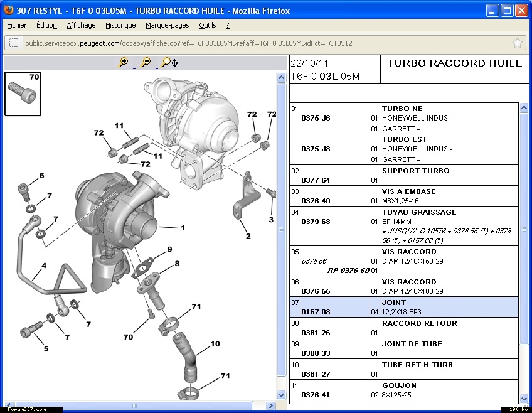This screenshot has height=413, width=532.
Task: Click replacement part reference RP 0376 60
Action: click(x=348, y=271)
